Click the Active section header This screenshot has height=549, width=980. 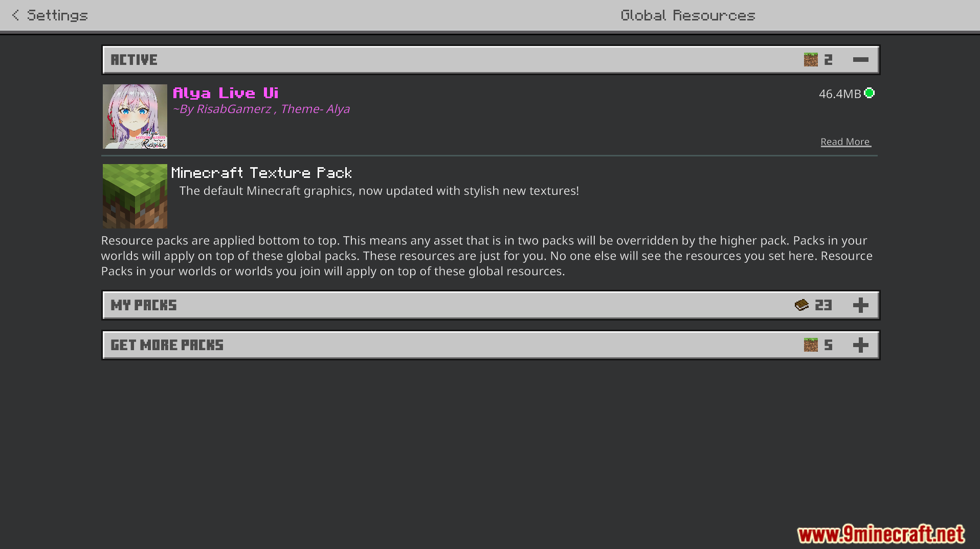[491, 60]
